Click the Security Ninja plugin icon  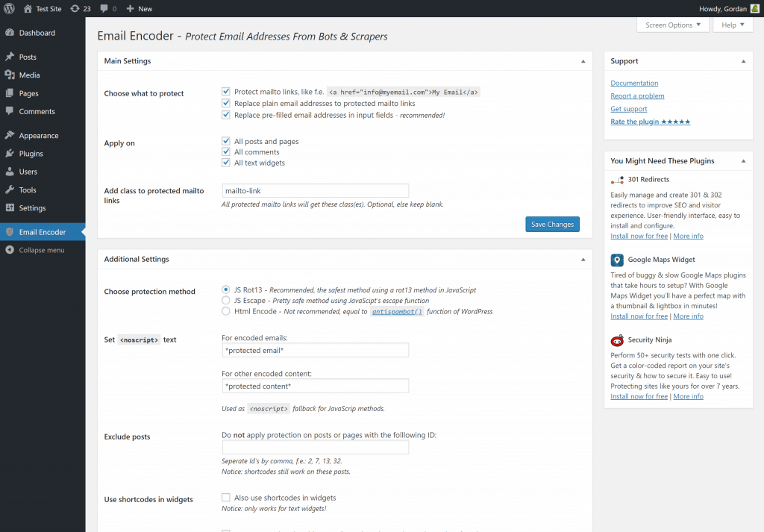click(x=617, y=339)
